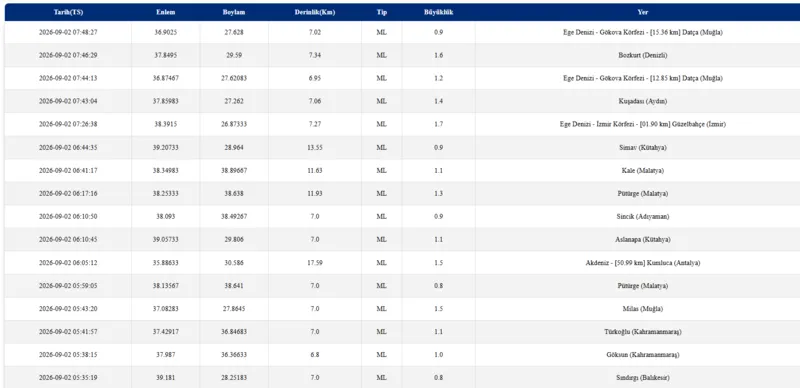The width and height of the screenshot is (800, 388).
Task: Select timestamp 2026-09-02 07:43:04
Action: point(68,101)
